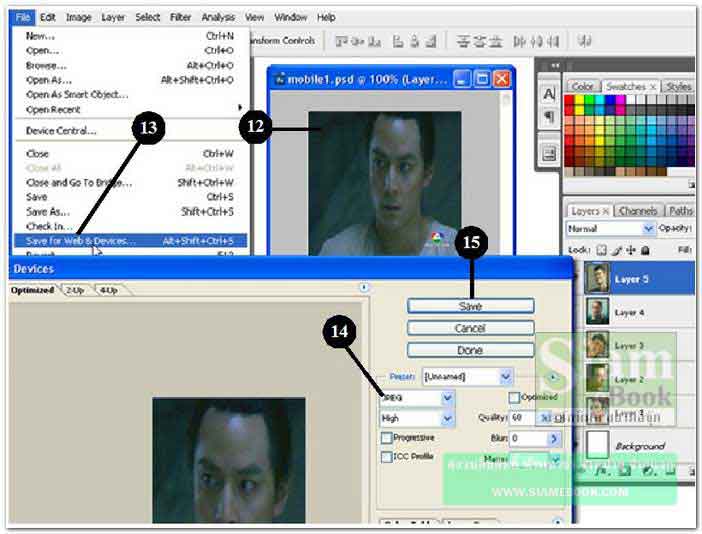
Task: Open the Character panel icon
Action: point(549,94)
